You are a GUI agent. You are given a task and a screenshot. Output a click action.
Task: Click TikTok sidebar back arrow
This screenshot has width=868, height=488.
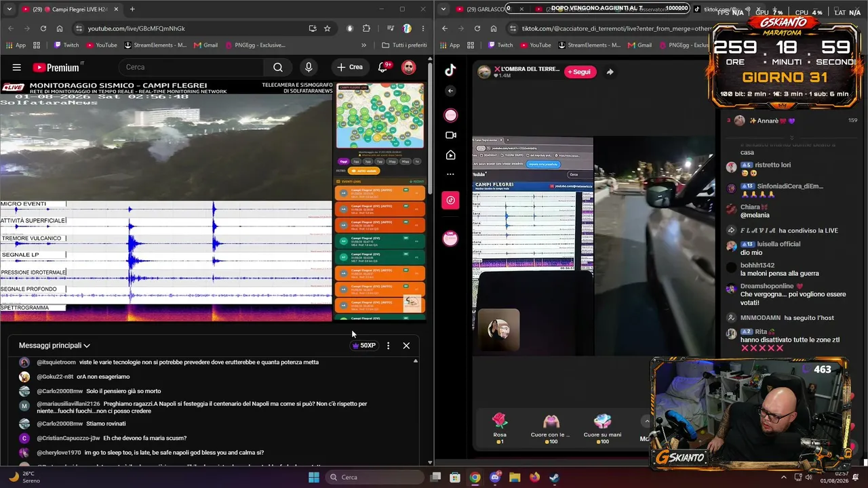tap(450, 91)
